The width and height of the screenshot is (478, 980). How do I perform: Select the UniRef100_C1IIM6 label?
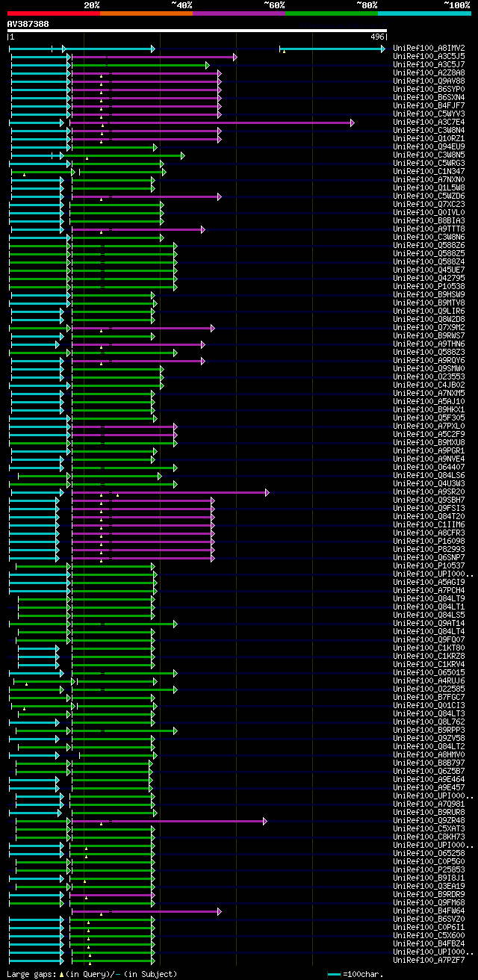click(430, 524)
